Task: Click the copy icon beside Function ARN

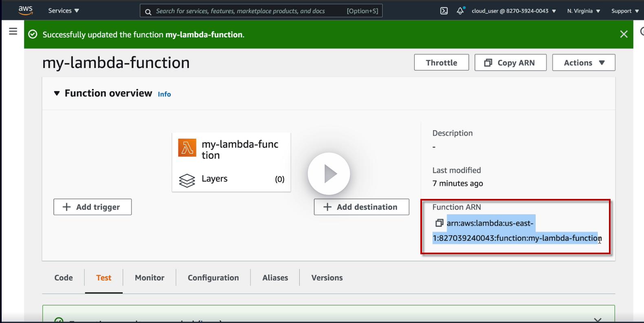Action: click(x=439, y=223)
